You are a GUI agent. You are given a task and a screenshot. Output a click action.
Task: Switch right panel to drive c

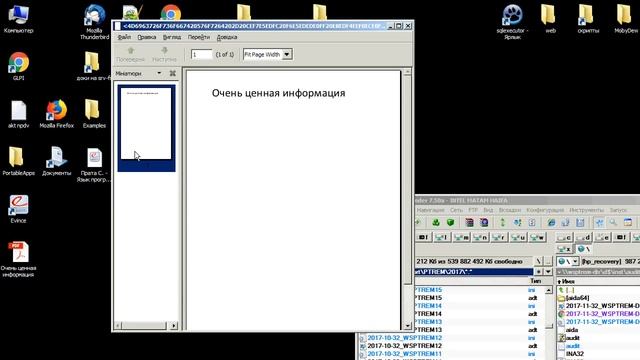coord(565,237)
